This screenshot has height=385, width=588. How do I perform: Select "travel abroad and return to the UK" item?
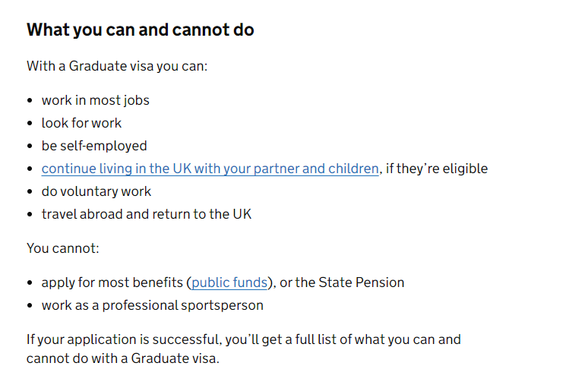(147, 214)
